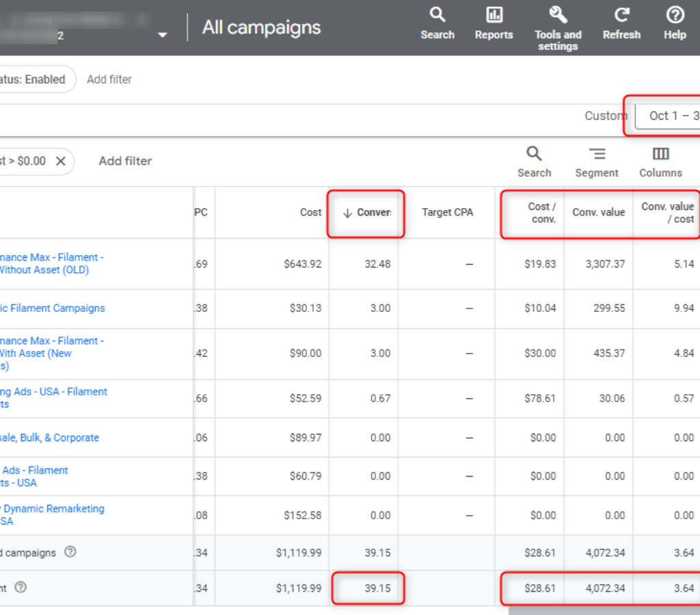Open Tools and settings wrench
This screenshot has height=615, width=700.
point(558,16)
